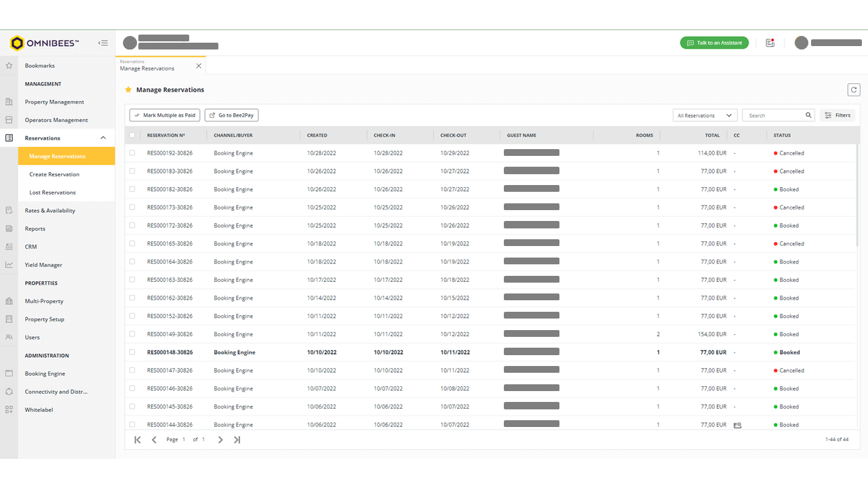Click the user avatar in top right

pyautogui.click(x=802, y=43)
